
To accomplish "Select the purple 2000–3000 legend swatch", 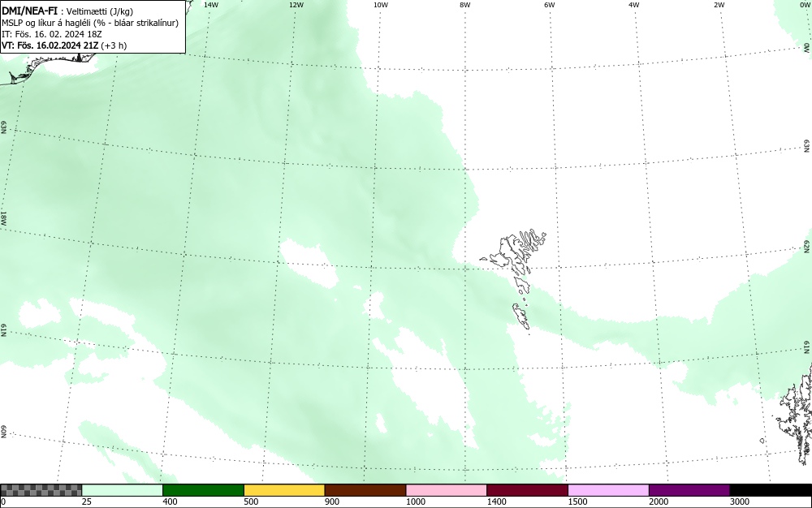I will tap(689, 490).
